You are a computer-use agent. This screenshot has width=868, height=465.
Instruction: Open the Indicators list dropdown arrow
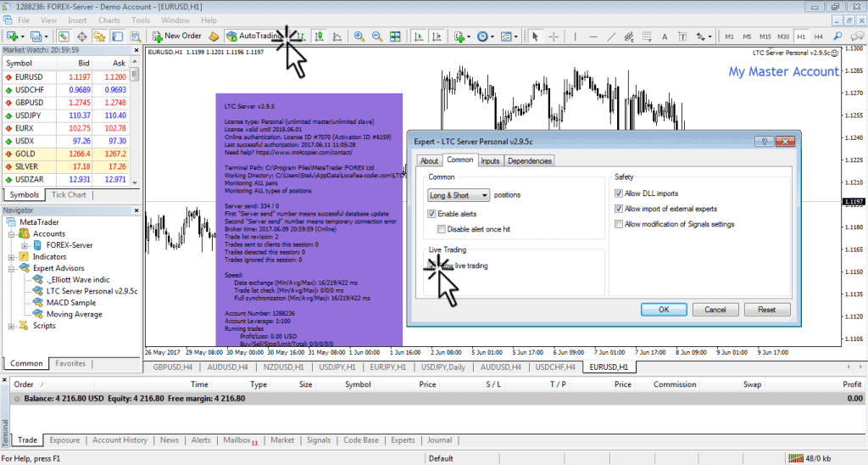pyautogui.click(x=468, y=36)
